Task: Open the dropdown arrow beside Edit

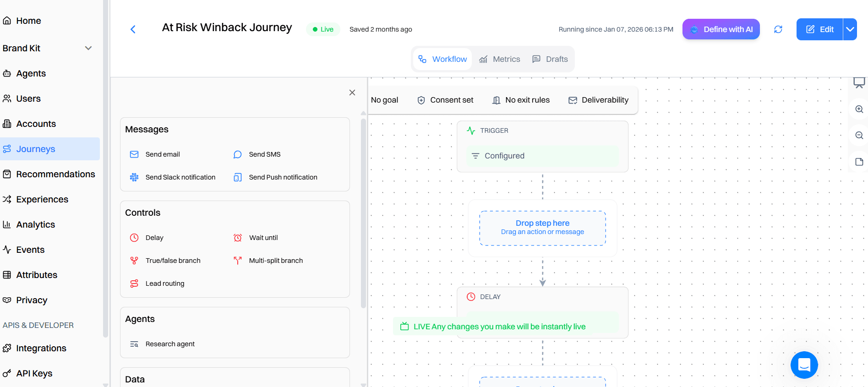Action: (850, 29)
